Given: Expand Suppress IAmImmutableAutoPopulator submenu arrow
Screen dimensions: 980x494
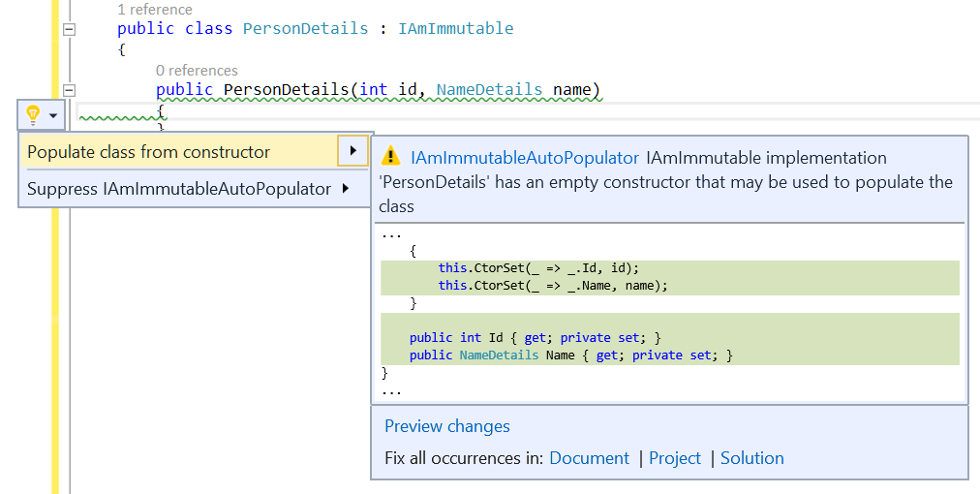Looking at the screenshot, I should coord(346,188).
